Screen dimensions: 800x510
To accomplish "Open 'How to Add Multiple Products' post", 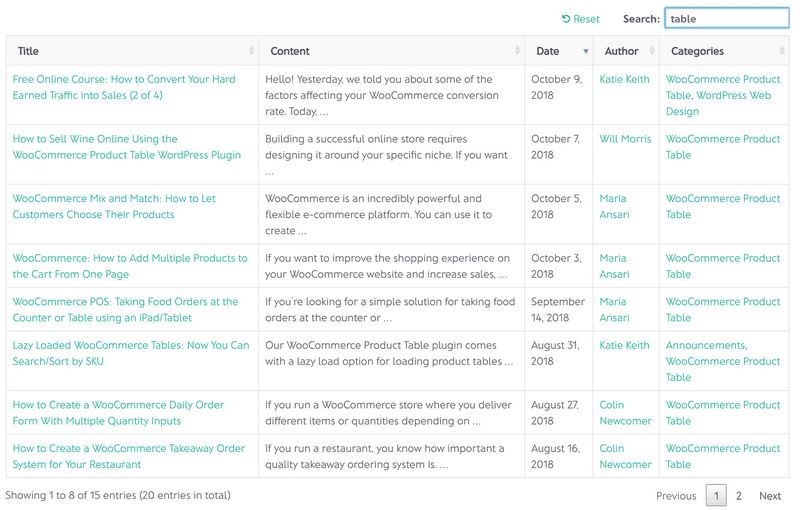I will tap(130, 266).
